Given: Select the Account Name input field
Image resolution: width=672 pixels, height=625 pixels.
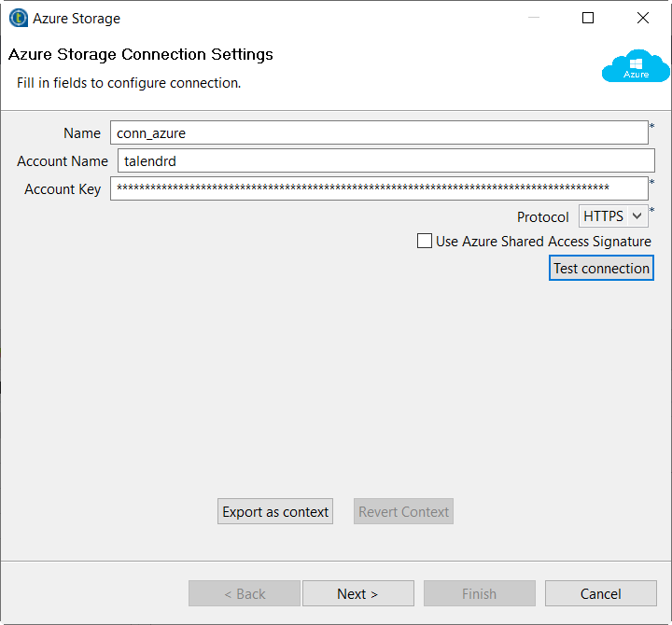Looking at the screenshot, I should tap(385, 161).
